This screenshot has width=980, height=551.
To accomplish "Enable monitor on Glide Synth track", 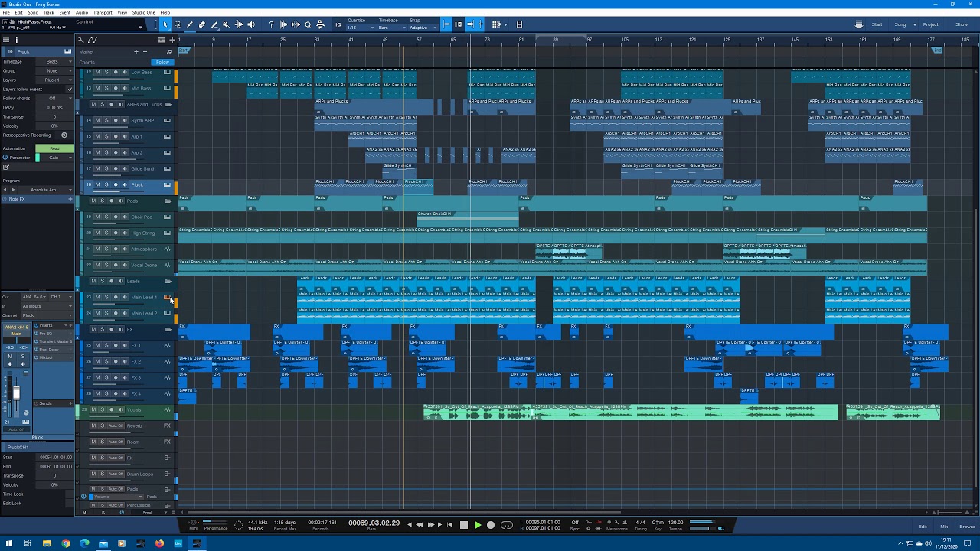I will pyautogui.click(x=123, y=169).
